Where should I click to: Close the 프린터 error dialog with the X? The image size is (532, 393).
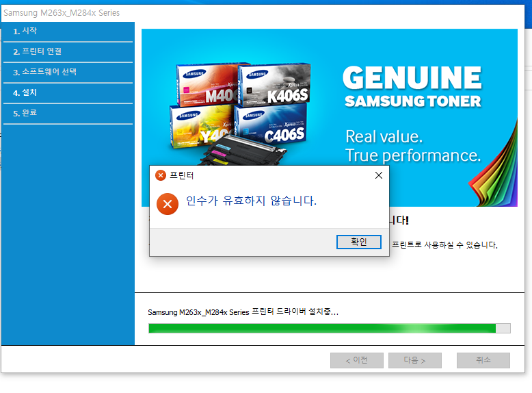[x=379, y=175]
